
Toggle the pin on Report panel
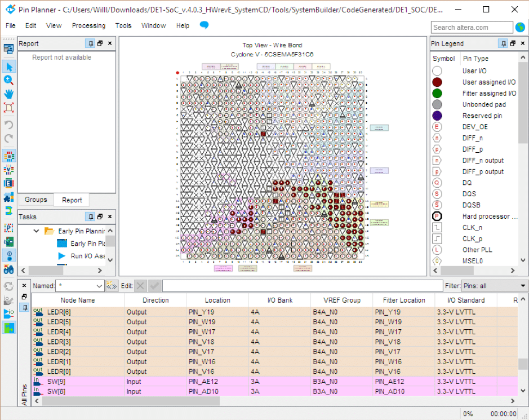coord(90,43)
